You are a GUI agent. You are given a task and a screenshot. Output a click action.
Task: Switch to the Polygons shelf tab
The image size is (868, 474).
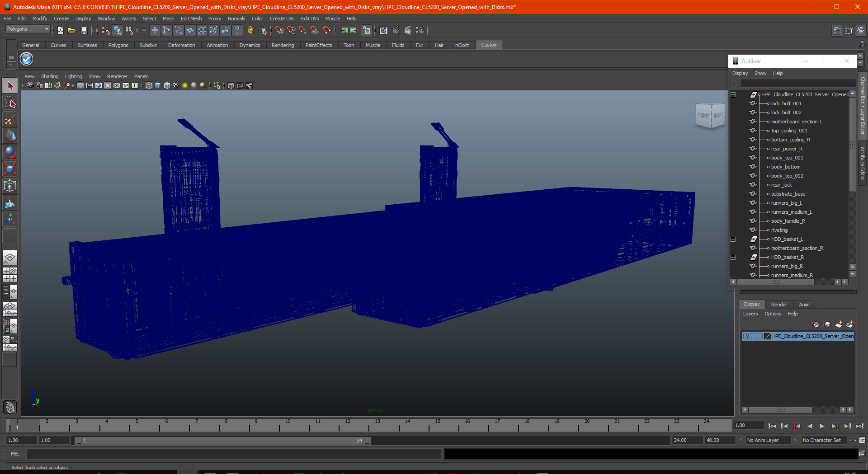tap(118, 45)
